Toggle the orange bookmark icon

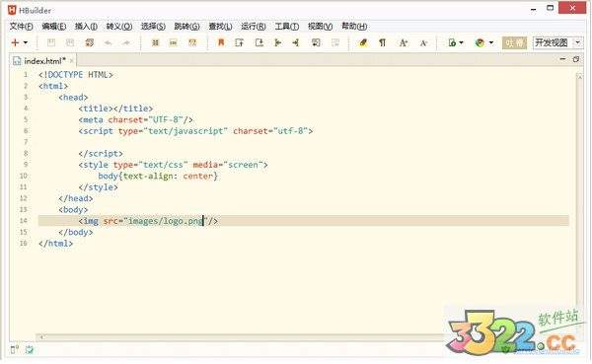point(221,42)
